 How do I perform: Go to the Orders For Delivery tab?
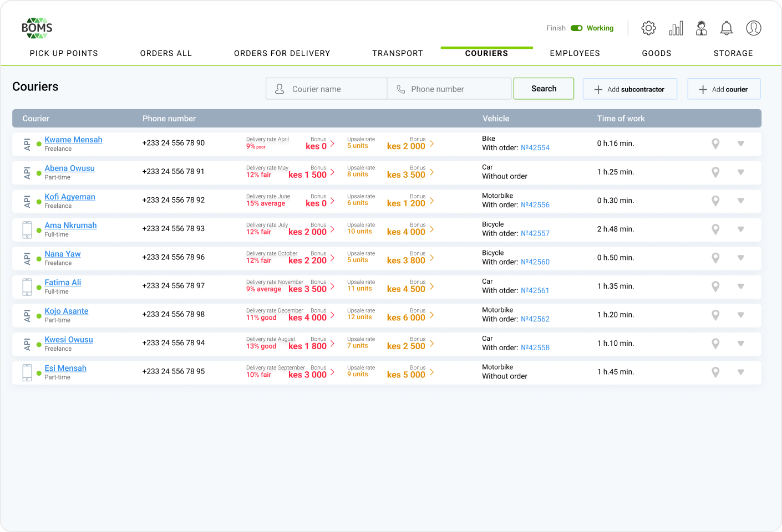[x=282, y=53]
